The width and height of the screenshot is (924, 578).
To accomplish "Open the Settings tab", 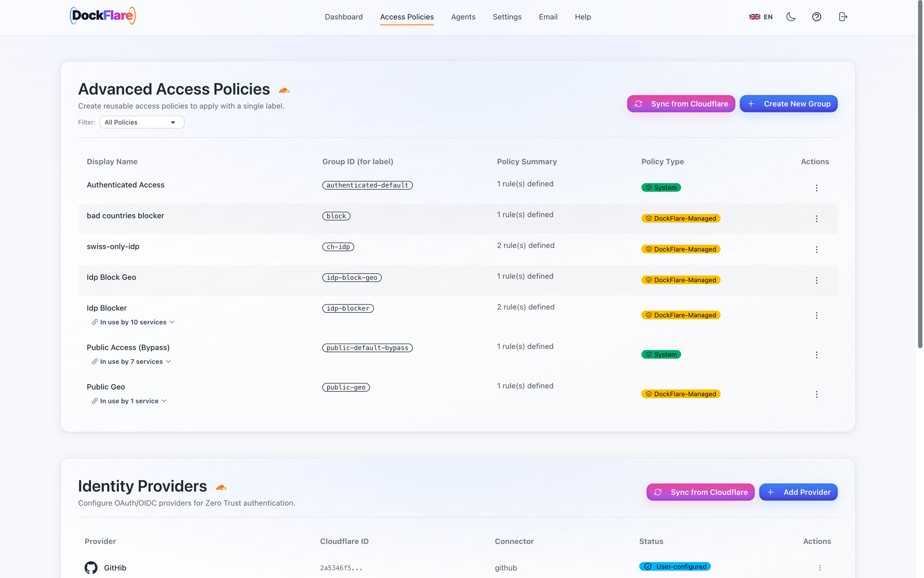I will click(x=507, y=17).
